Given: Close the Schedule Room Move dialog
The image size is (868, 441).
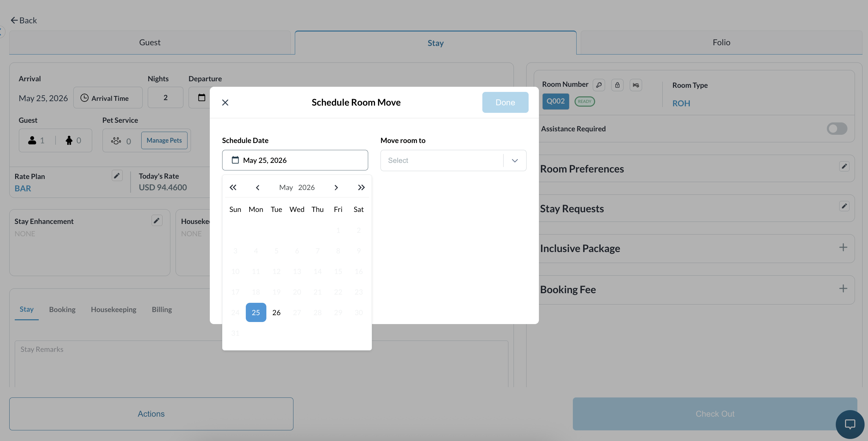Looking at the screenshot, I should click(x=225, y=103).
